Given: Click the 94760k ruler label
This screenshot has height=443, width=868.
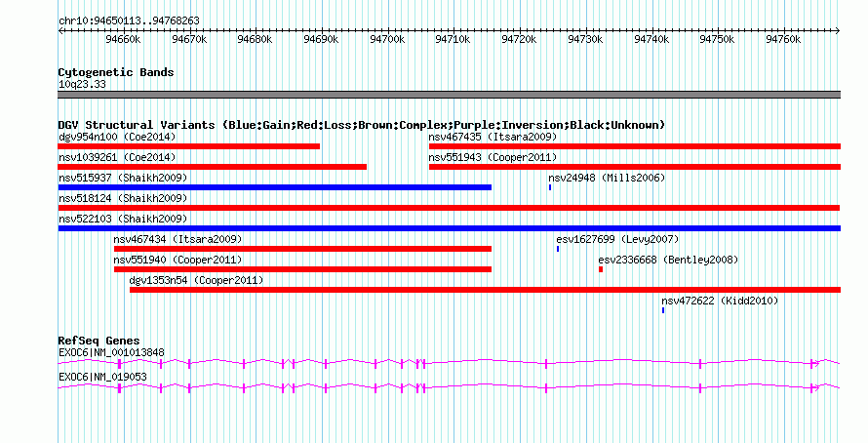Looking at the screenshot, I should coord(783,39).
